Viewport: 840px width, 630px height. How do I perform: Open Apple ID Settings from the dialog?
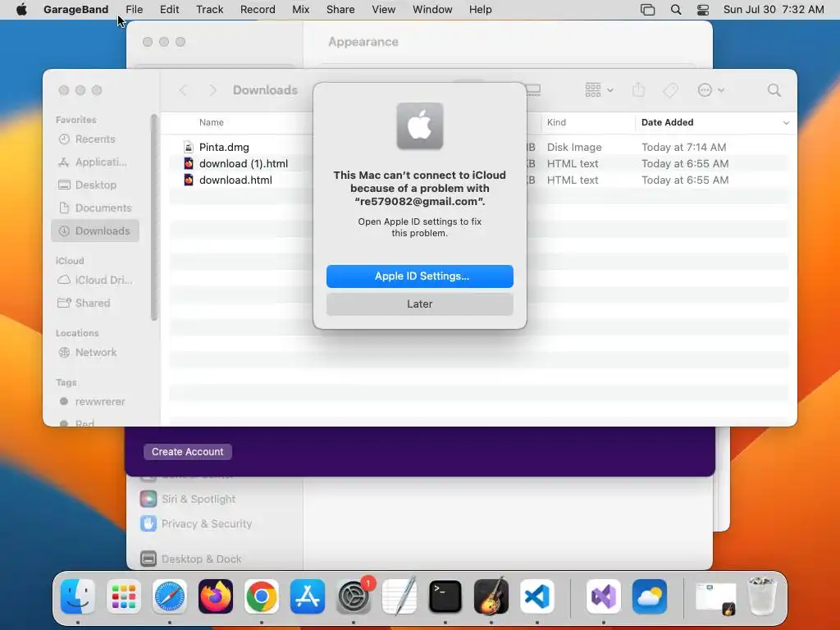[419, 276]
